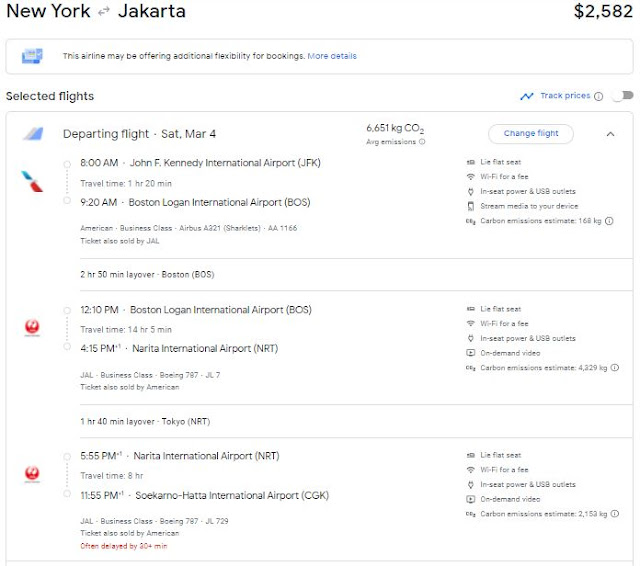640x566 pixels.
Task: Collapse the departing flight details chevron
Action: coord(610,134)
